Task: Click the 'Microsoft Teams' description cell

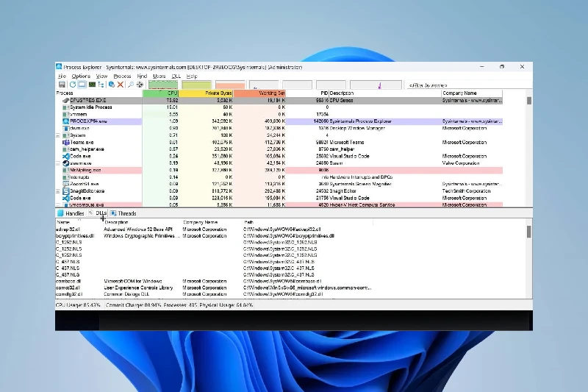Action: [346, 143]
